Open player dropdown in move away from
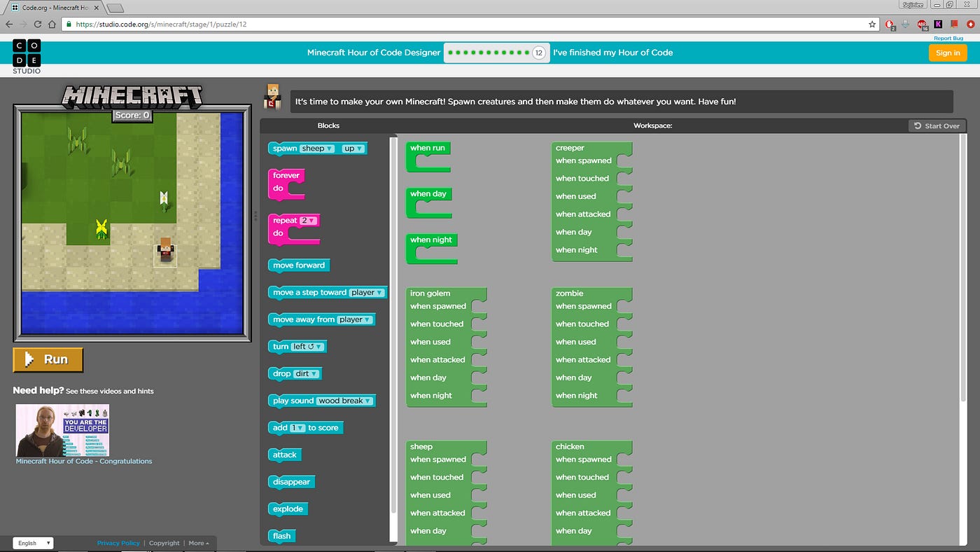 [356, 319]
